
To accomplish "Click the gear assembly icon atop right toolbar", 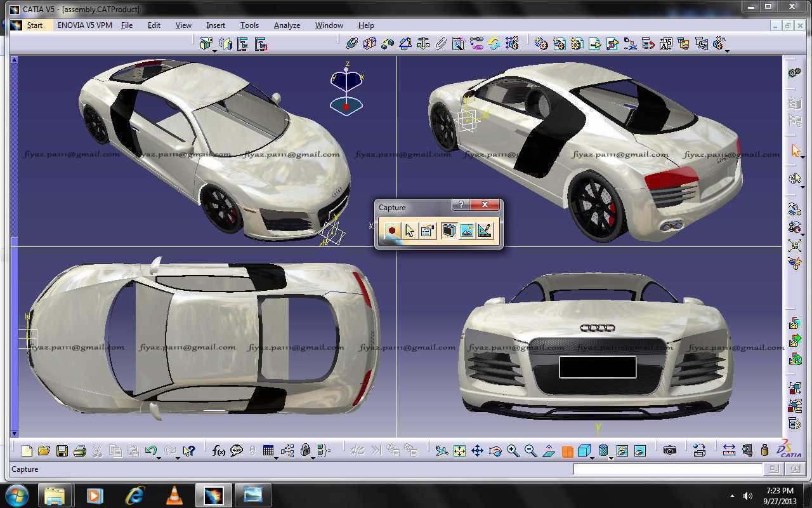I will [795, 72].
